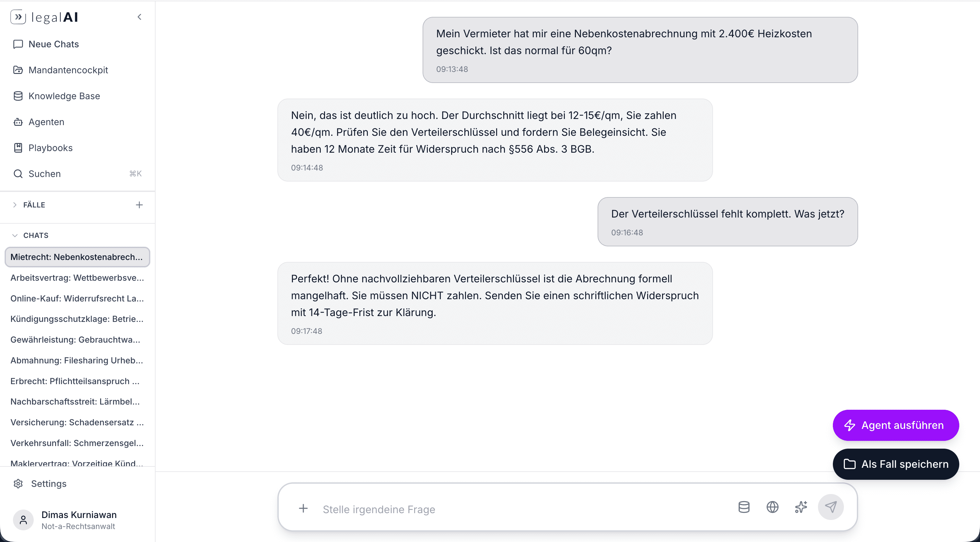
Task: Open the Arbeitsvertrag: Wettbewerbsverbot chat
Action: click(77, 278)
